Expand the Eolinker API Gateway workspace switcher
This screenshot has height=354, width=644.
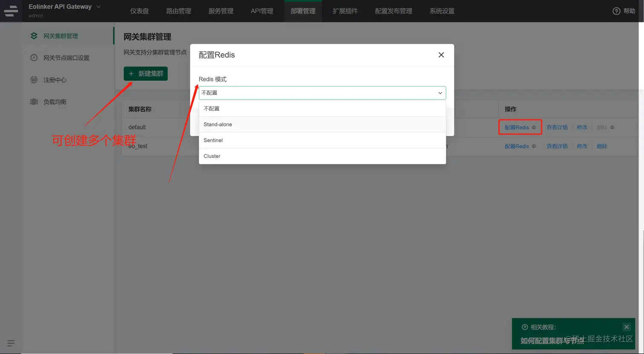[x=99, y=6]
